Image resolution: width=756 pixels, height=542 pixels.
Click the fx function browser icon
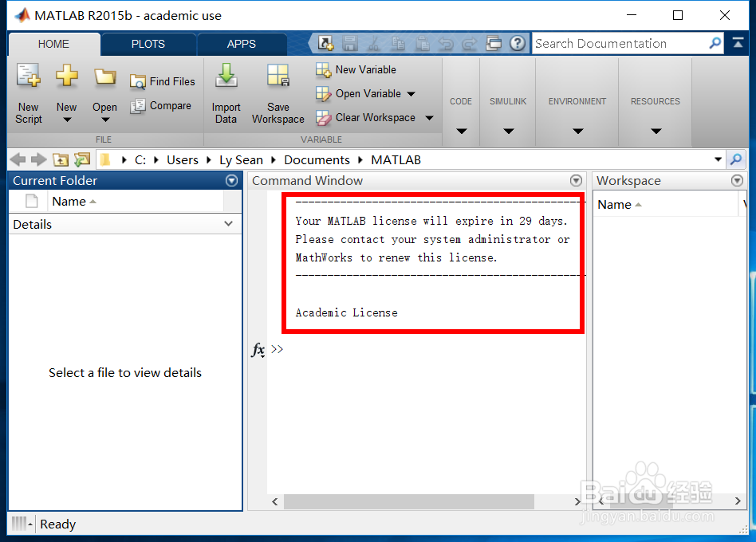(x=258, y=349)
